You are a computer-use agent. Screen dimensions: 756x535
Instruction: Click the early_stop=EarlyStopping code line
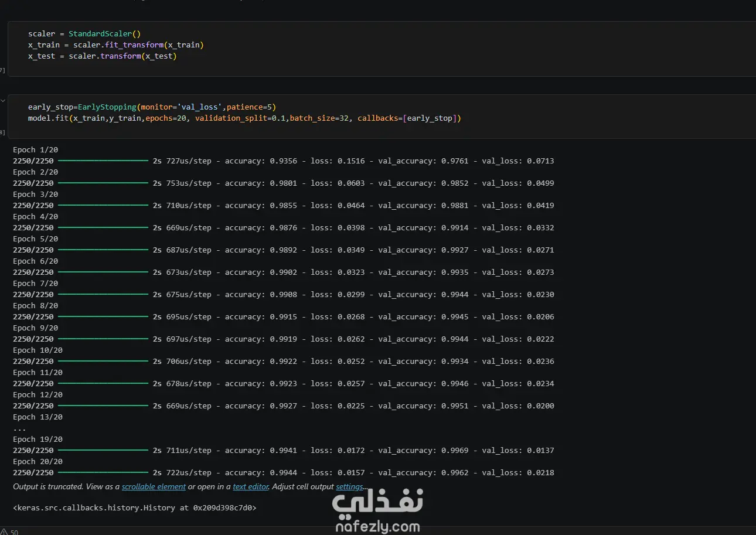pos(152,107)
